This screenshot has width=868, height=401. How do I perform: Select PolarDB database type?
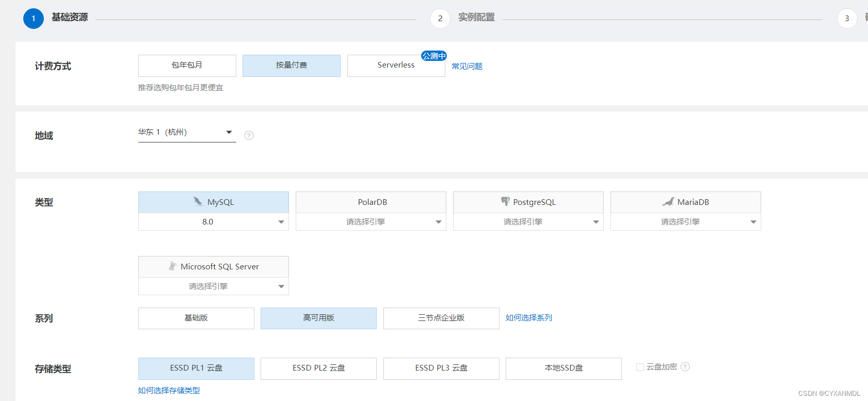pos(371,202)
